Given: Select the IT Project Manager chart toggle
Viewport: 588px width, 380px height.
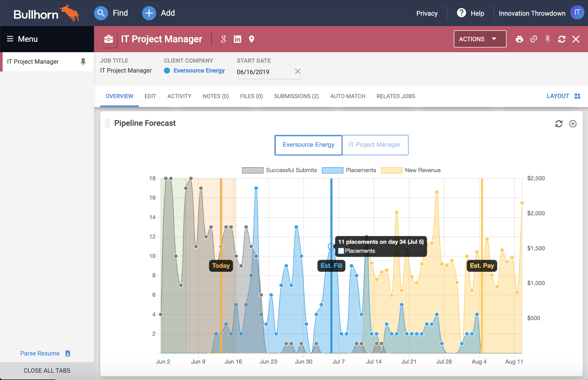Looking at the screenshot, I should click(x=375, y=145).
